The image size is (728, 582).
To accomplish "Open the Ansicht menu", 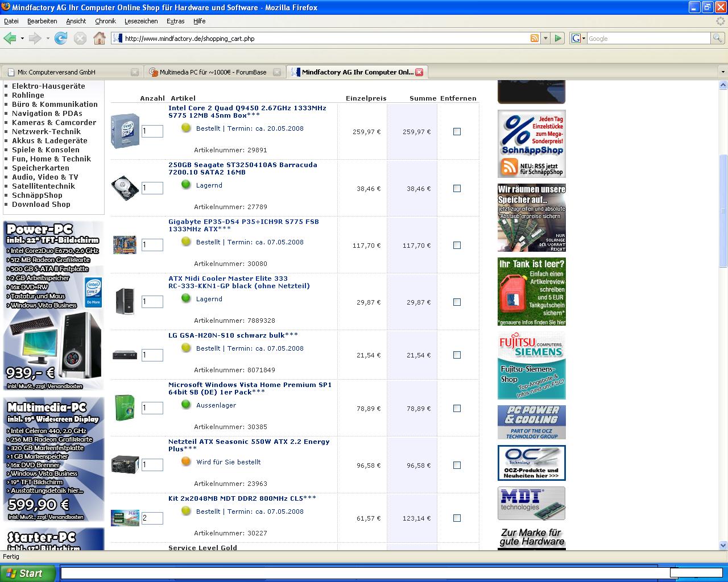I will [x=76, y=21].
